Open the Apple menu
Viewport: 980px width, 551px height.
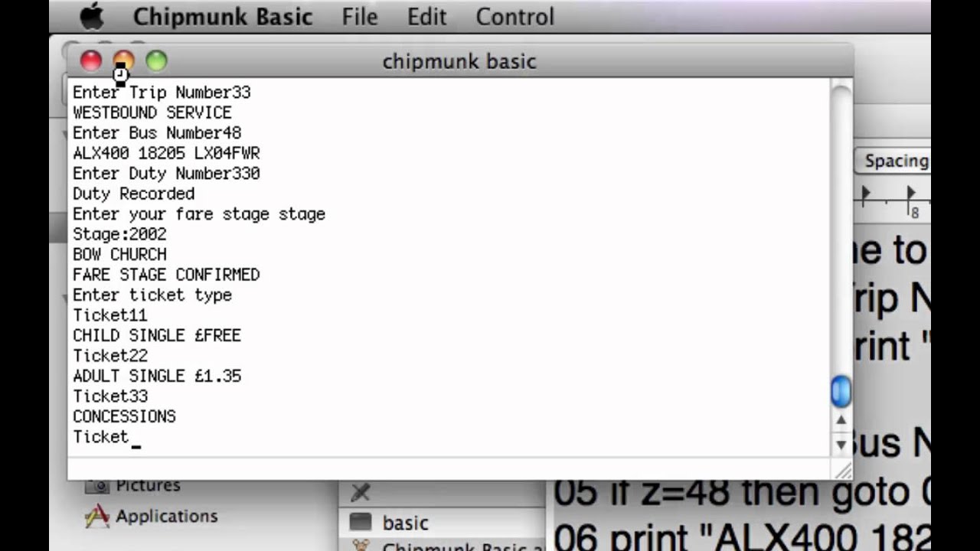pos(92,16)
